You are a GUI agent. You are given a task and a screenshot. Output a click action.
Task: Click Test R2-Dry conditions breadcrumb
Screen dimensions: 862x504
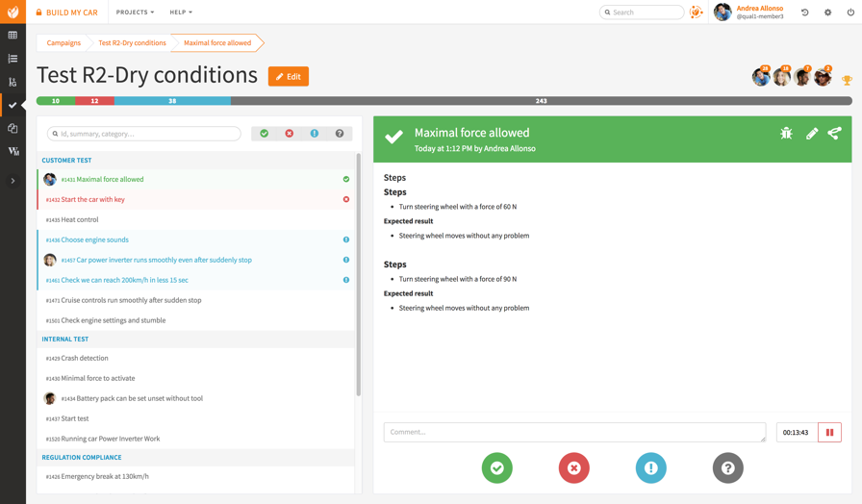coord(132,43)
